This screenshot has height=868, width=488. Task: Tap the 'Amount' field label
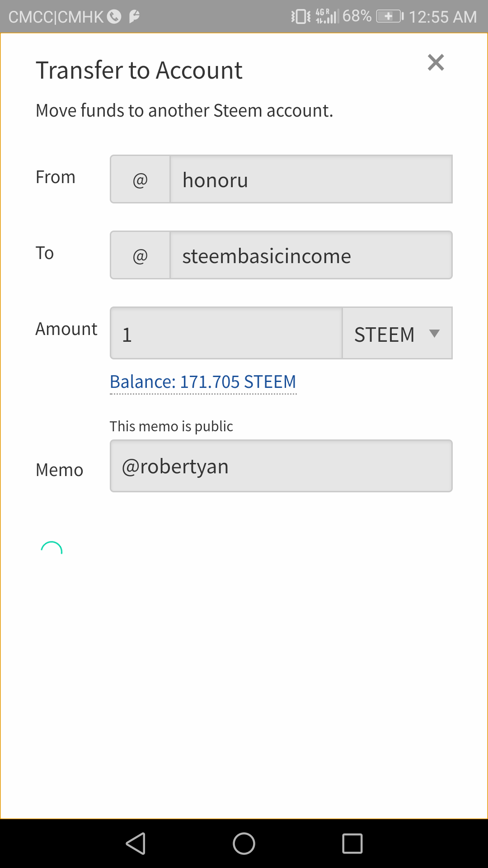[x=66, y=329]
